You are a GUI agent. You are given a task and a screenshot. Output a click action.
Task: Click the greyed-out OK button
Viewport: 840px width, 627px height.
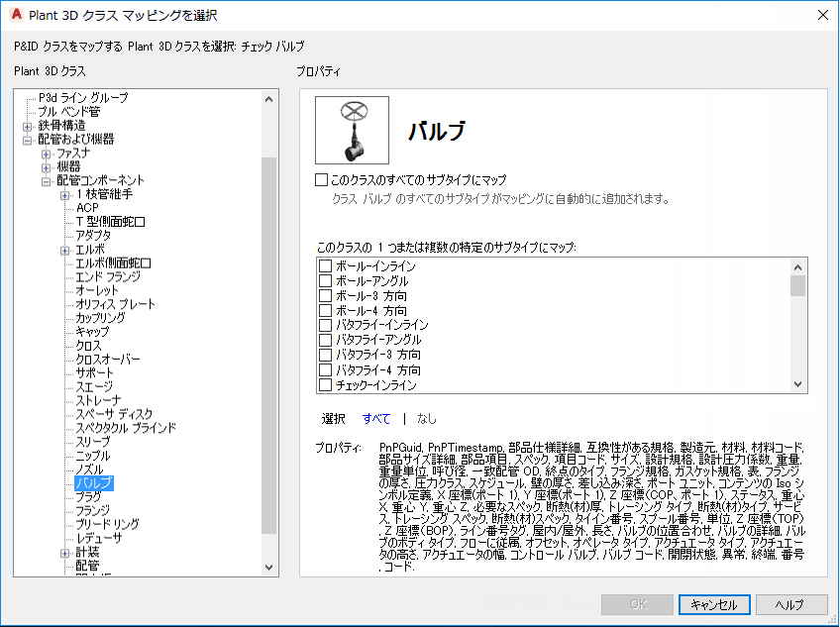coord(638,604)
